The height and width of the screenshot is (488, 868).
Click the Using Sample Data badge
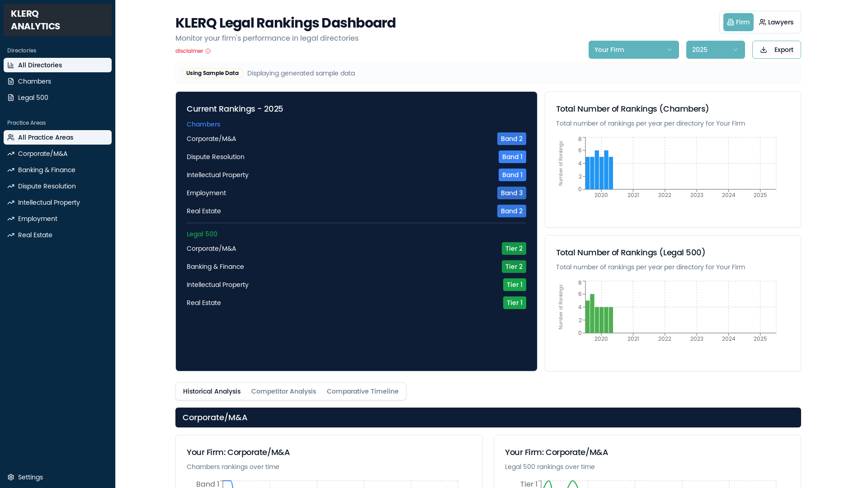coord(212,73)
